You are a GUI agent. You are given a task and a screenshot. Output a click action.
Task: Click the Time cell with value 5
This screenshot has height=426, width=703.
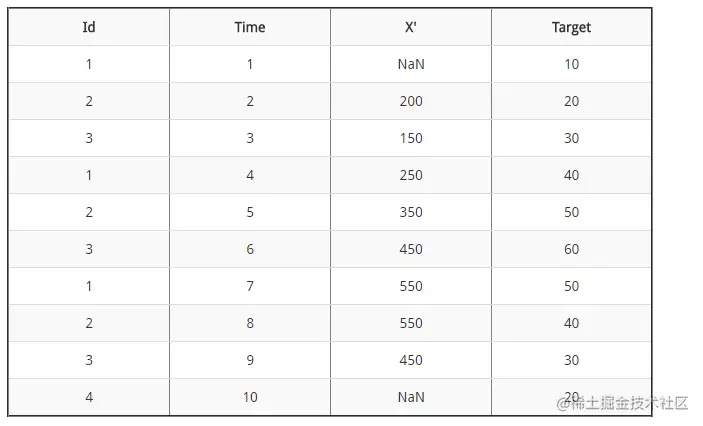click(x=250, y=212)
